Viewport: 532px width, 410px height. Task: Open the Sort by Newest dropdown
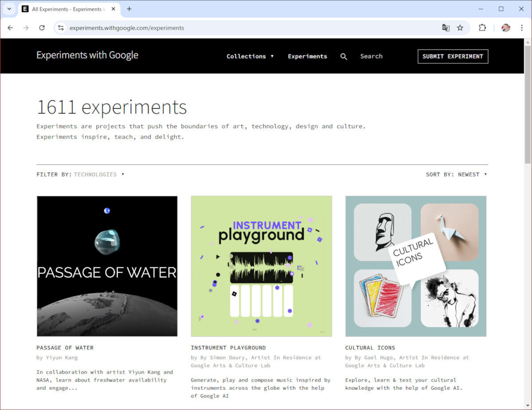pos(456,174)
